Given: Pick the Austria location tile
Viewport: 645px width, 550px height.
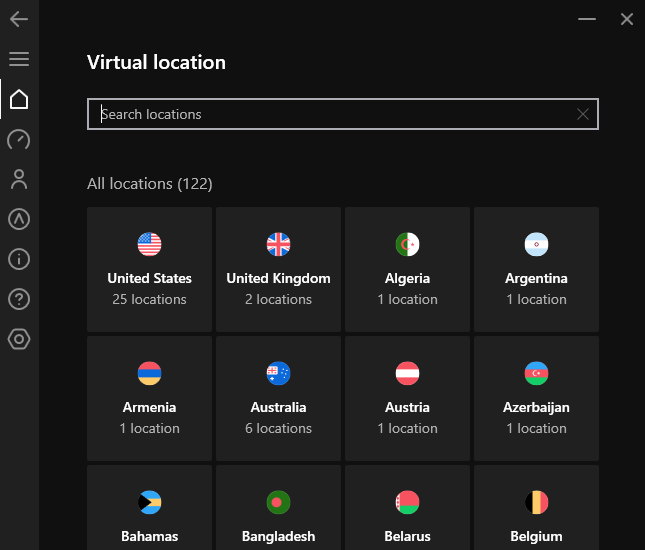Looking at the screenshot, I should point(407,399).
